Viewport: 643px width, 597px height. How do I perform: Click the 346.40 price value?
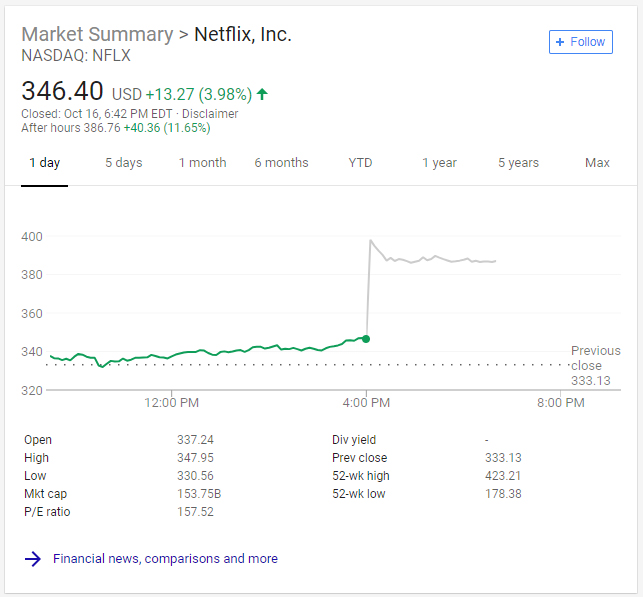[x=62, y=92]
